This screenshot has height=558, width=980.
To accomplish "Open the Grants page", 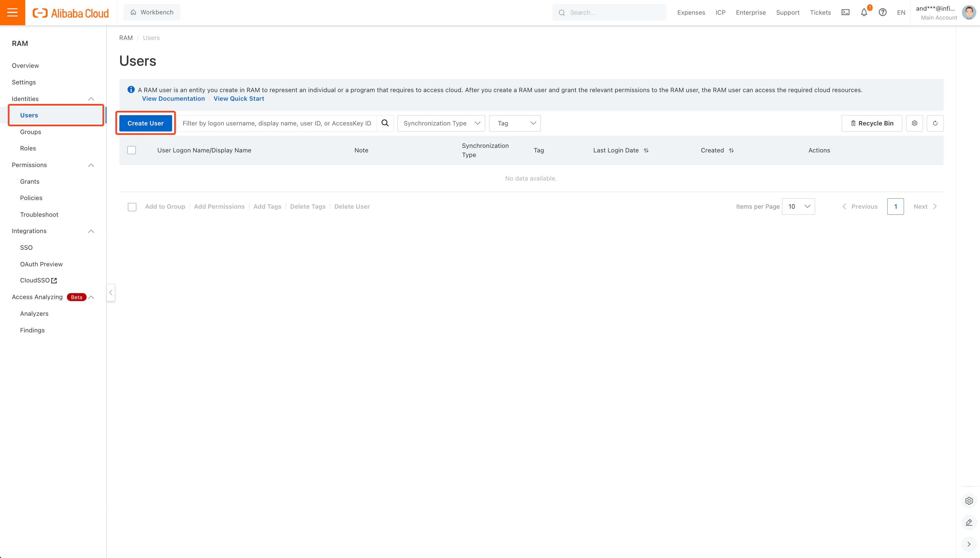I will (x=30, y=181).
